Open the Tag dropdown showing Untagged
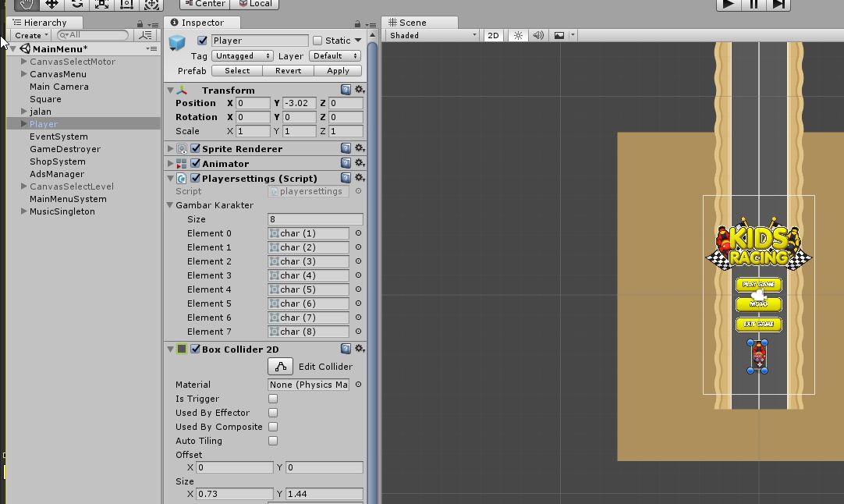This screenshot has width=844, height=504. pos(242,56)
